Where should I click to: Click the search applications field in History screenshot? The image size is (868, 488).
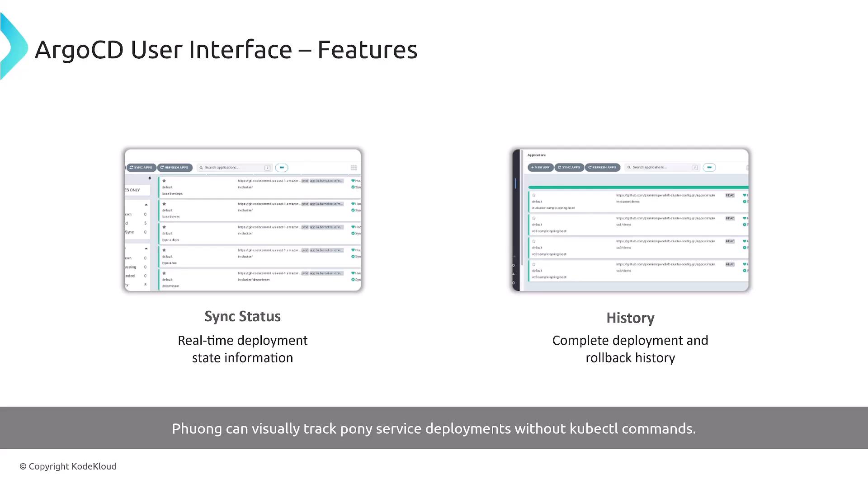[662, 168]
